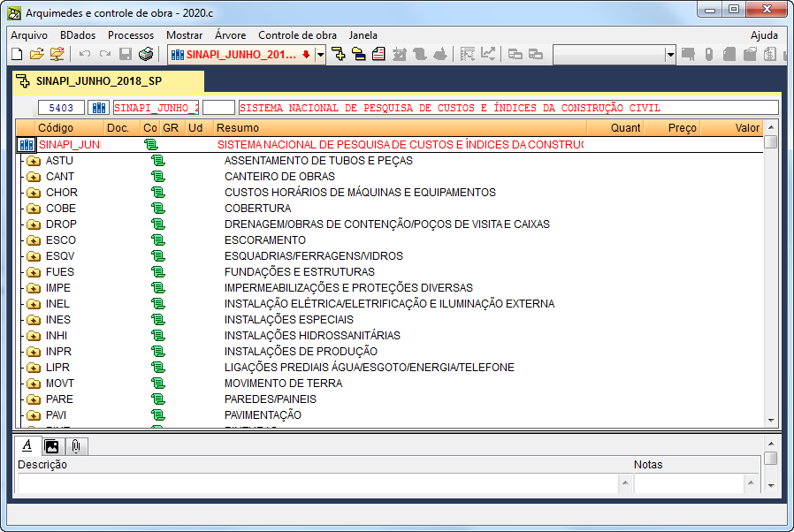Open the Janela menu
This screenshot has height=532, width=794.
pyautogui.click(x=363, y=35)
